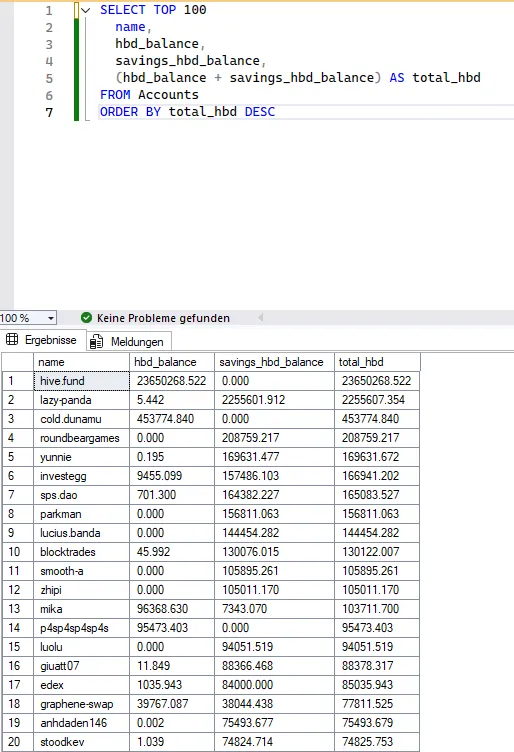The image size is (514, 752).
Task: Open the 100 % zoom dropdown
Action: pyautogui.click(x=50, y=318)
